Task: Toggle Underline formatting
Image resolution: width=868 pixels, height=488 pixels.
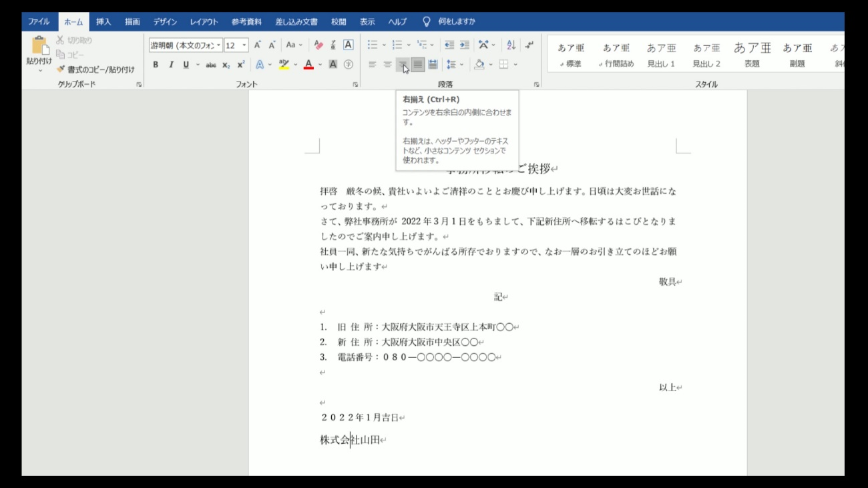Action: pyautogui.click(x=186, y=65)
